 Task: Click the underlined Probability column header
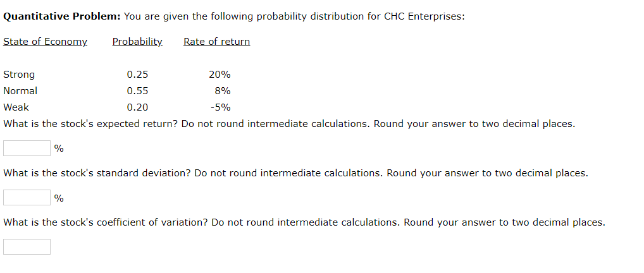click(x=137, y=42)
